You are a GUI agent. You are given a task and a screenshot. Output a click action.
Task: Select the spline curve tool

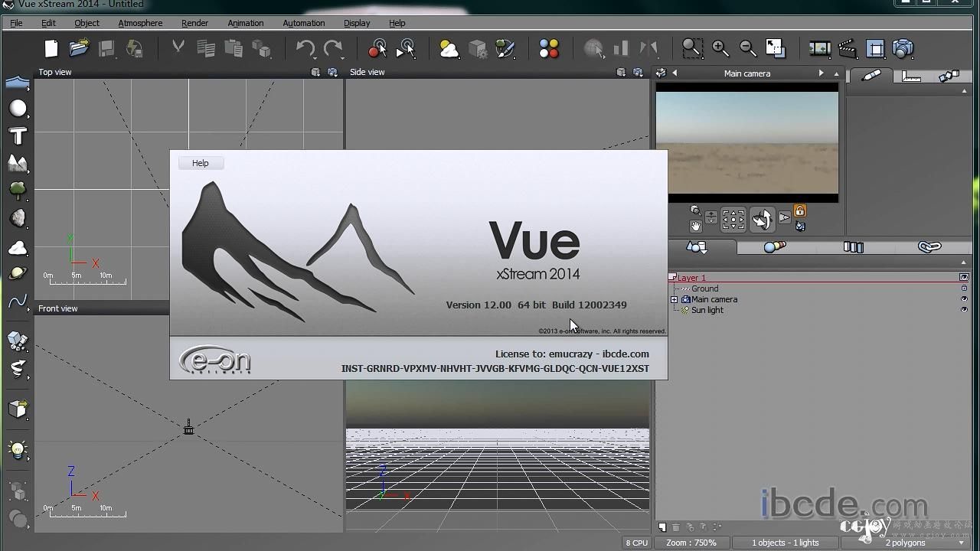point(17,302)
